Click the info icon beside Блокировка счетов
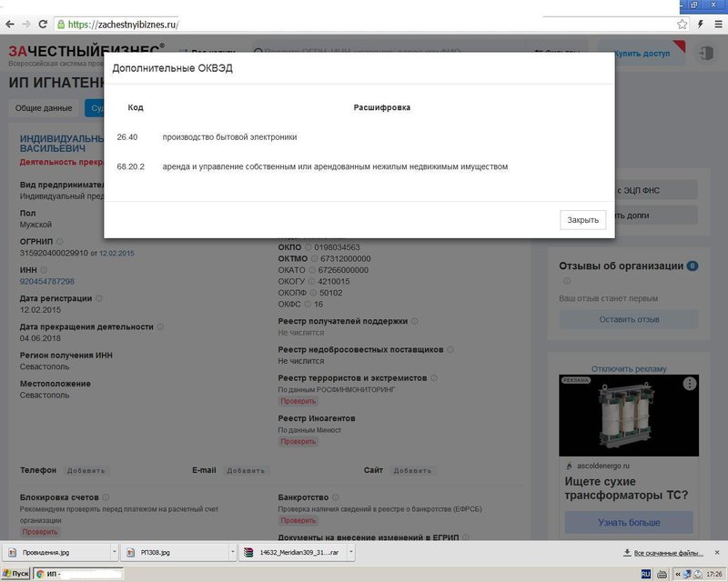 106,497
